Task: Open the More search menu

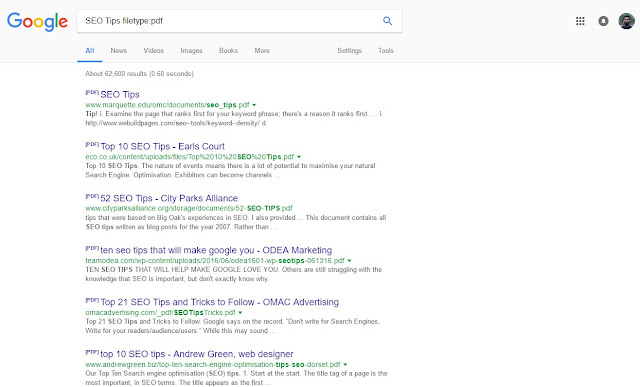Action: [x=262, y=51]
